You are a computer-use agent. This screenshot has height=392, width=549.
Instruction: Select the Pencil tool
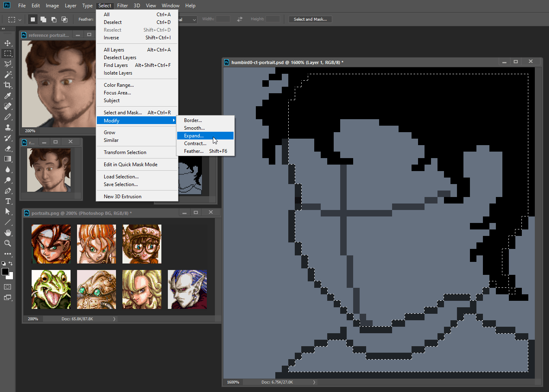pyautogui.click(x=8, y=117)
